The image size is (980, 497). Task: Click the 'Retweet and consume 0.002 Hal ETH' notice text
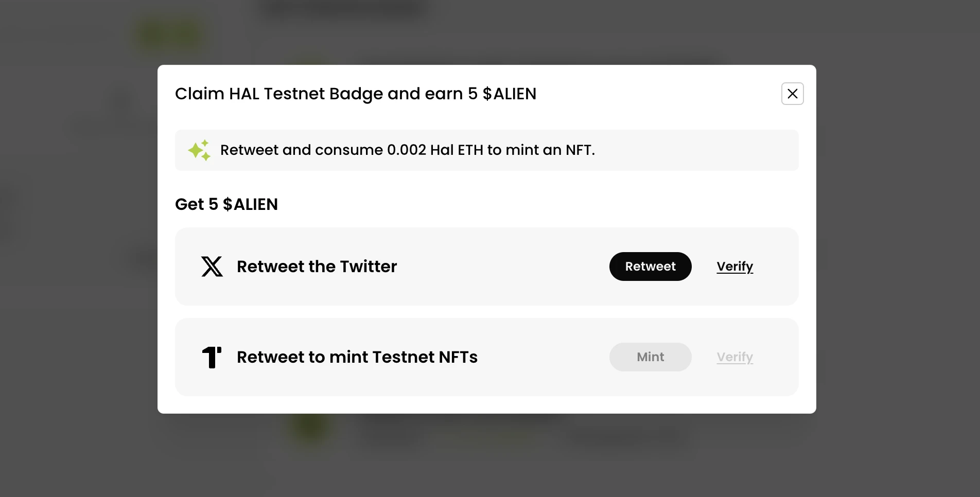(x=407, y=150)
